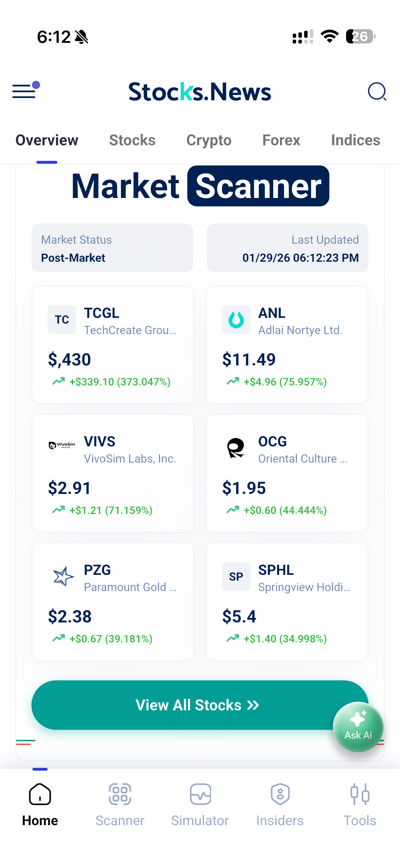Select the Forex tab
The image size is (400, 868).
281,140
